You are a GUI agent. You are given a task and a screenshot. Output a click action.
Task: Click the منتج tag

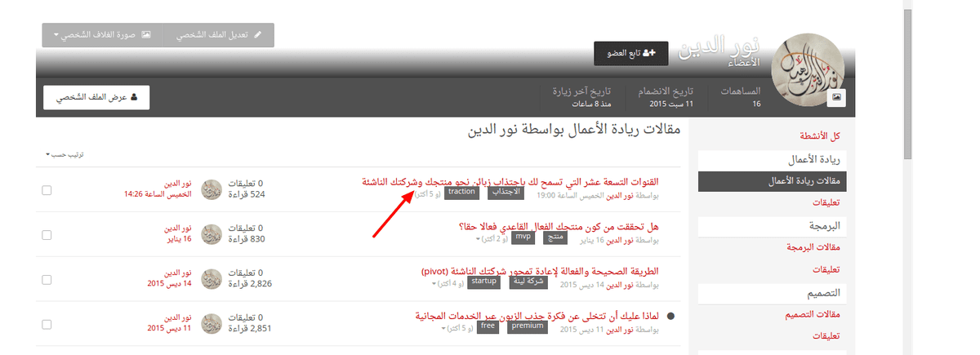click(557, 238)
